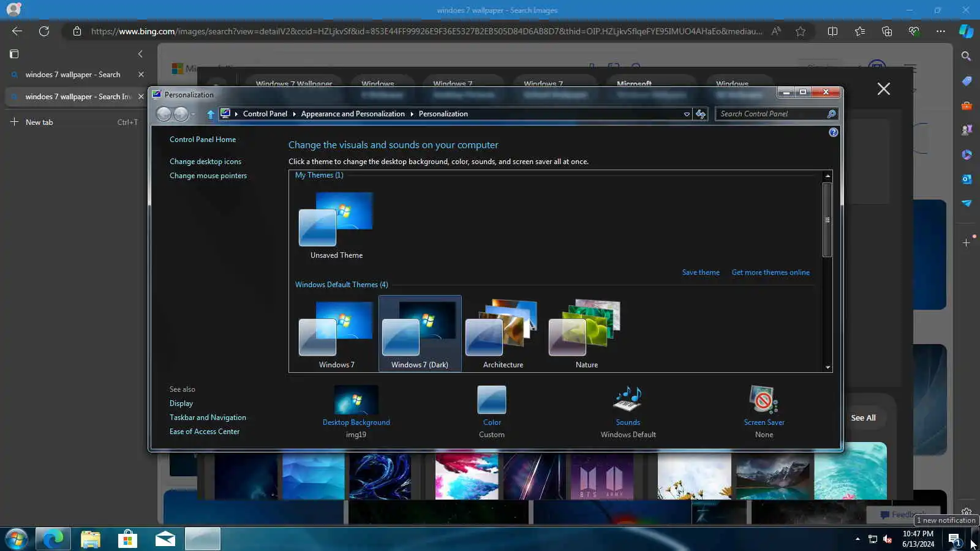Open a New tab in Edge

75,122
